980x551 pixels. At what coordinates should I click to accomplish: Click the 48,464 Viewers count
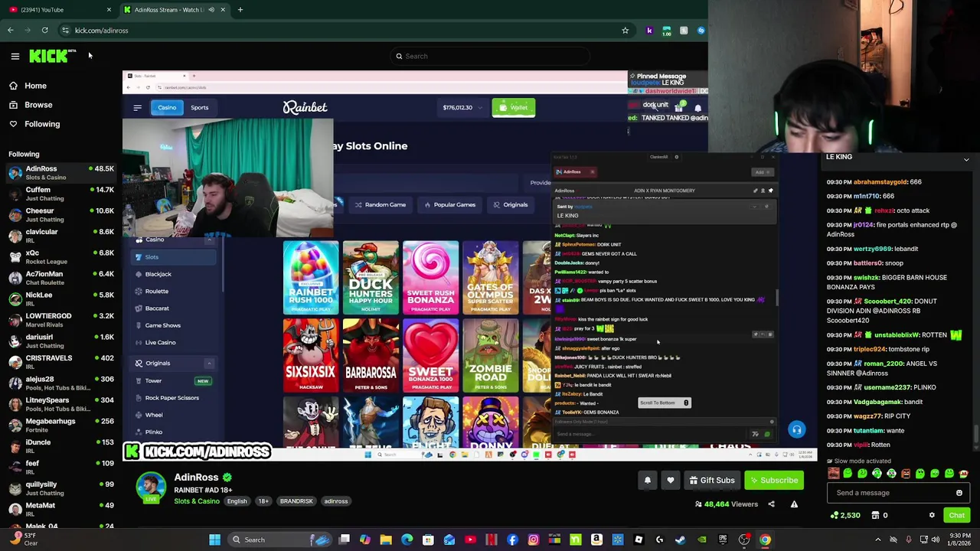[x=726, y=504]
